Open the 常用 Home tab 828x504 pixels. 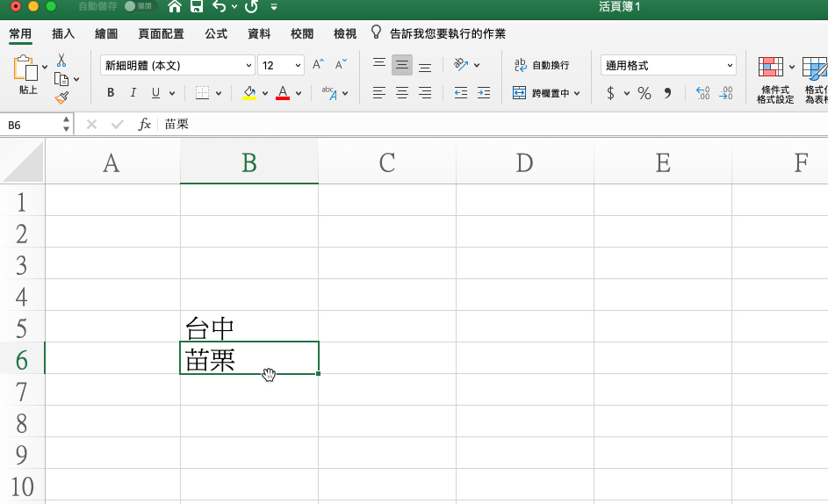(20, 34)
